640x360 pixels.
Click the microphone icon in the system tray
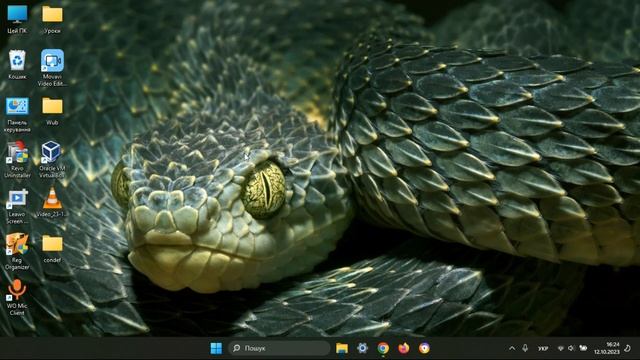(x=525, y=348)
